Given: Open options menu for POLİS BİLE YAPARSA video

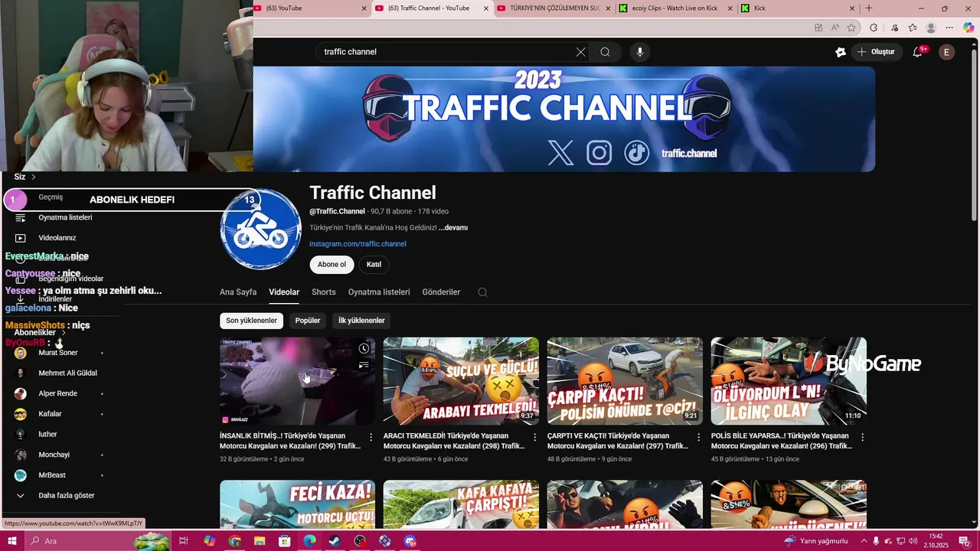Looking at the screenshot, I should coord(862,437).
